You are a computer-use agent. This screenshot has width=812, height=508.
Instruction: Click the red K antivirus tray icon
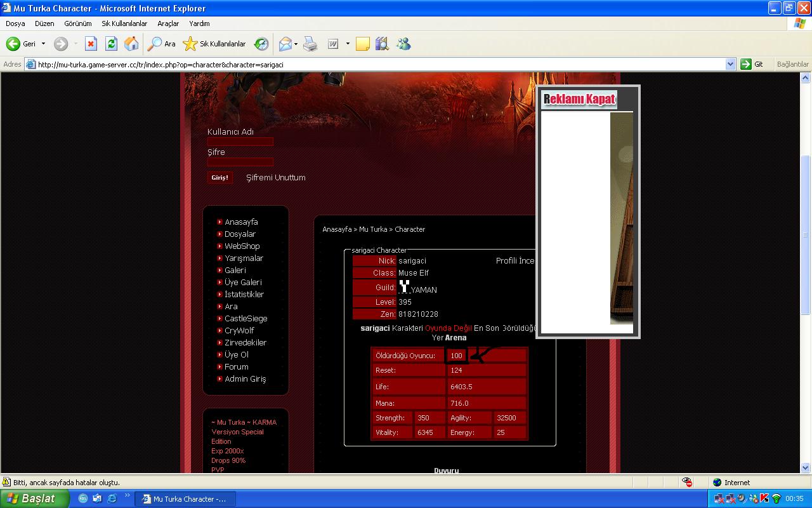pos(764,498)
